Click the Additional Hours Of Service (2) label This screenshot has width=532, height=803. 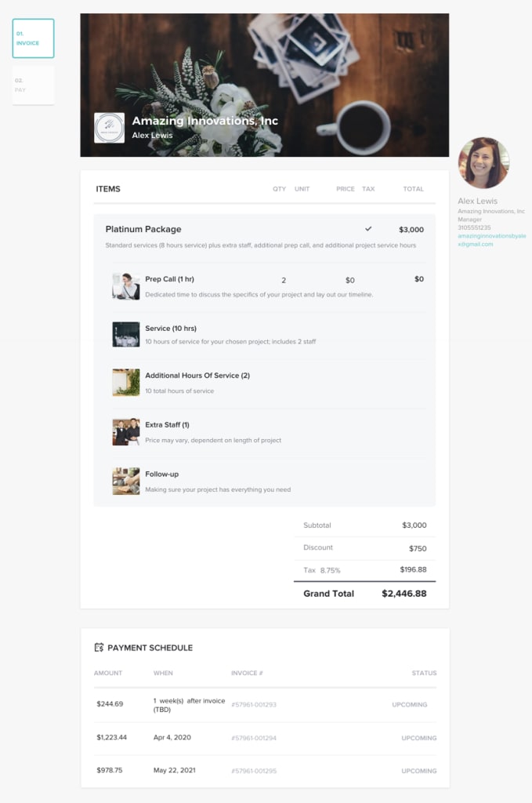click(x=197, y=376)
